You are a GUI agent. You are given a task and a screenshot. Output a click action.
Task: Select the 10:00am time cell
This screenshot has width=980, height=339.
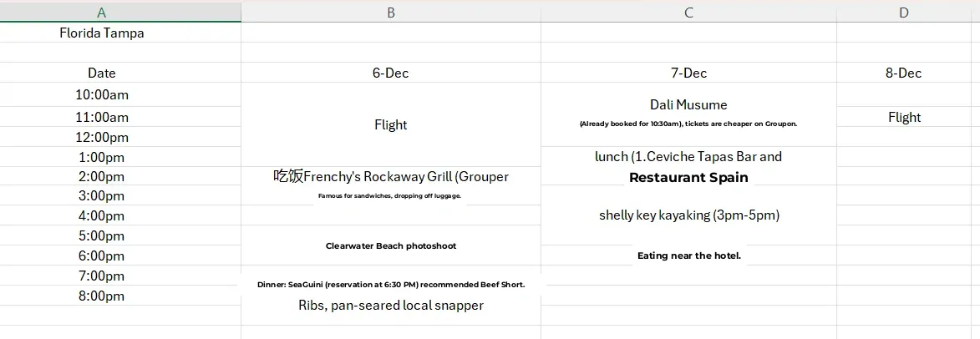pos(102,95)
